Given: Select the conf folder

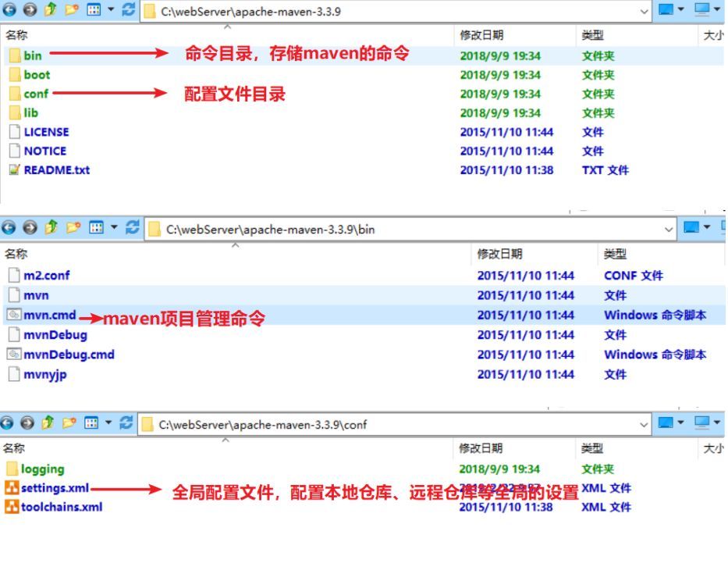Looking at the screenshot, I should [x=29, y=94].
